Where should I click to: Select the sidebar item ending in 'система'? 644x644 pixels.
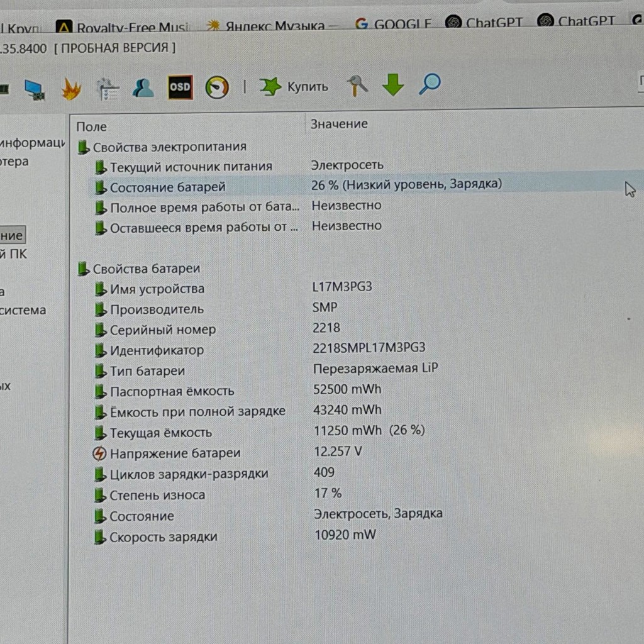tap(23, 309)
